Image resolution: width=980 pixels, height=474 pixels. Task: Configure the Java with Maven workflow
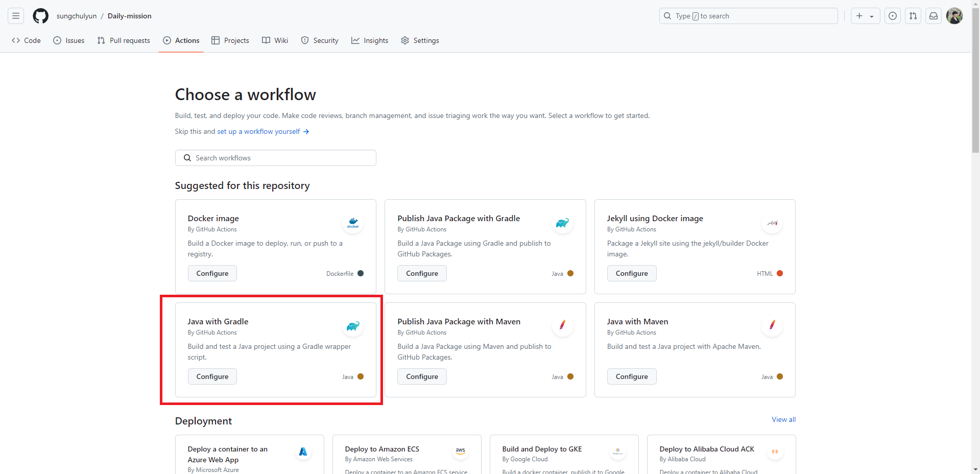click(632, 376)
